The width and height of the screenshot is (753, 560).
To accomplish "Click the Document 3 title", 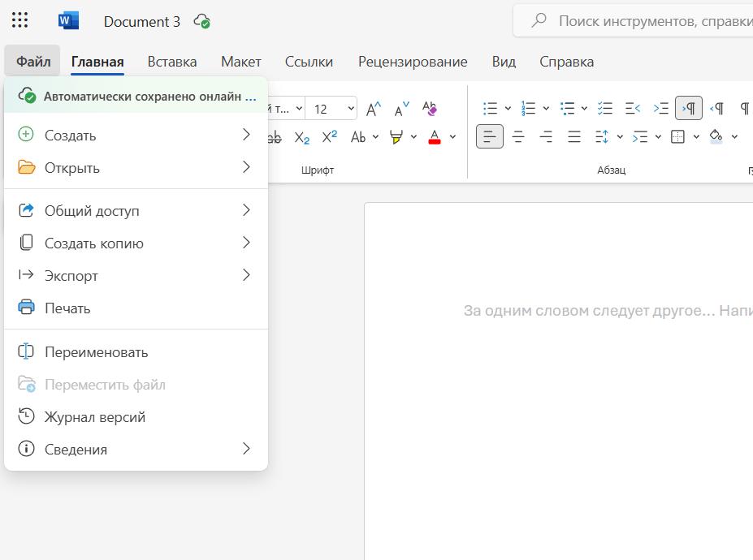I will tap(141, 22).
